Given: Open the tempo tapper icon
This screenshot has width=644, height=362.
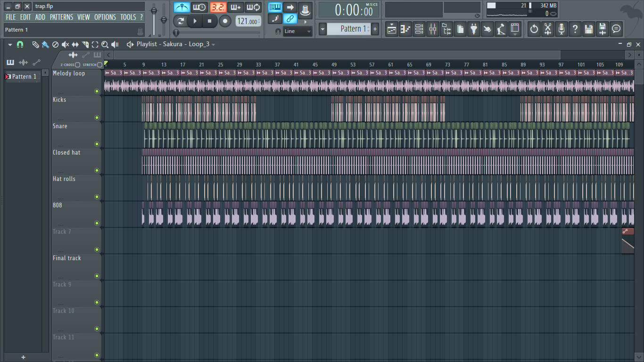Looking at the screenshot, I should coord(501,29).
